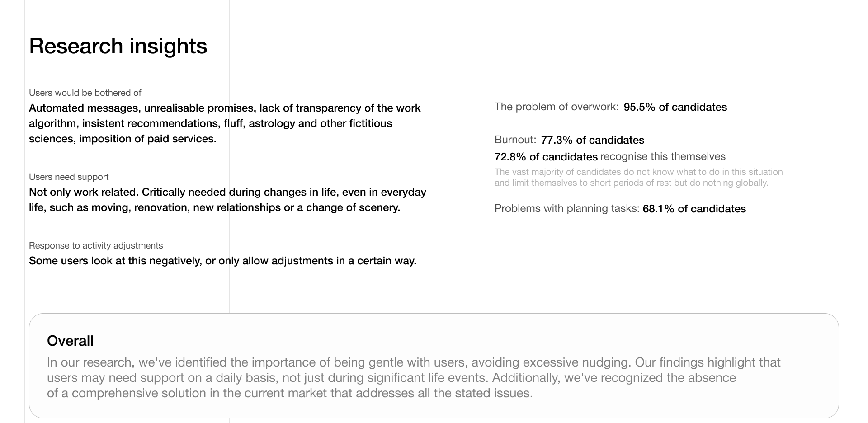Click the 'recognise this themselves' text
The width and height of the screenshot is (868, 423).
[x=663, y=156]
